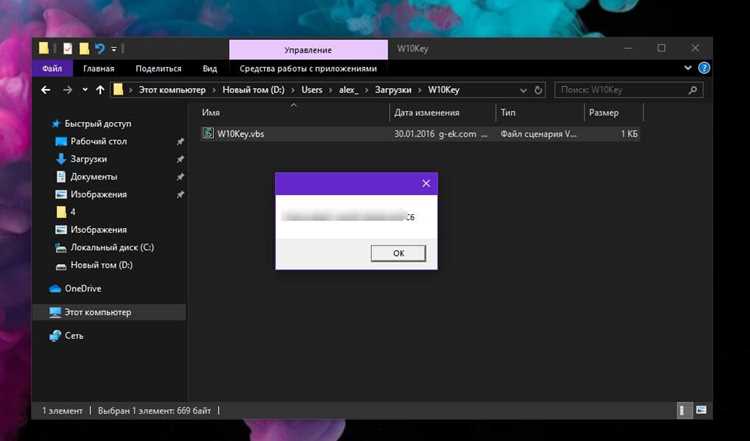Click the Undo icon in quick access toolbar
The height and width of the screenshot is (441, 750).
coord(100,48)
